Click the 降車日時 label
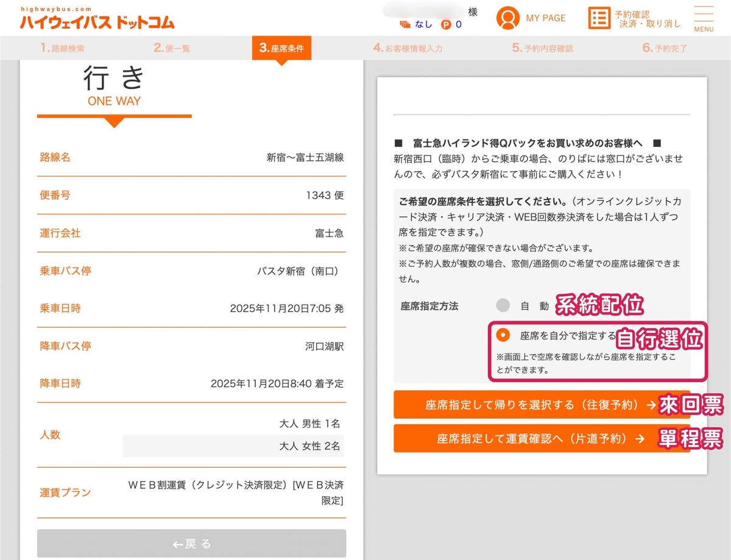731x560 pixels. (x=60, y=384)
